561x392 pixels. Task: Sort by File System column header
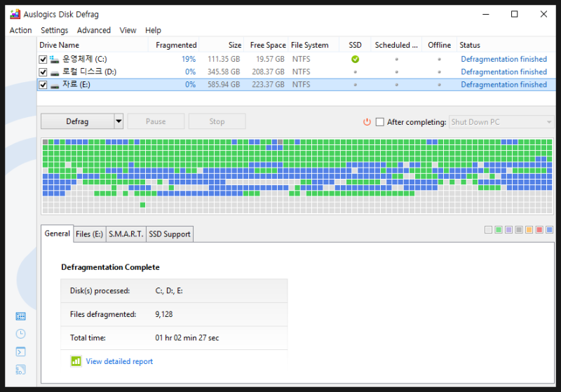coord(313,45)
